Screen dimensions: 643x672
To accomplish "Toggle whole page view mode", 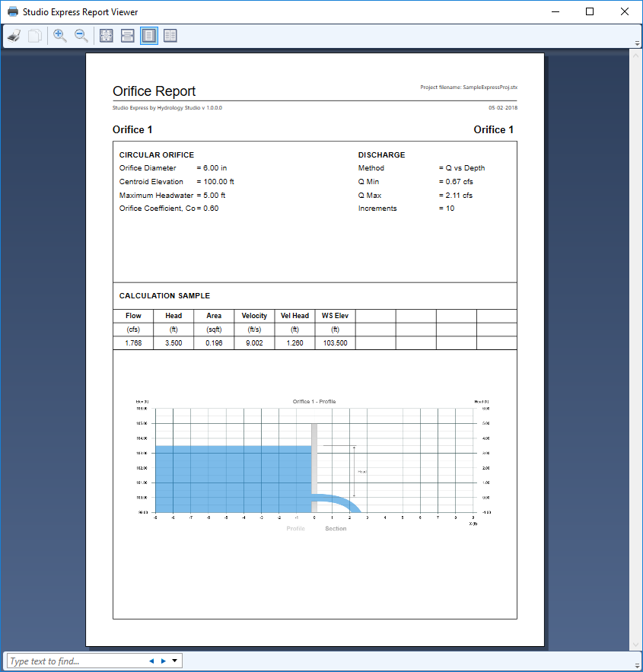I will 149,36.
